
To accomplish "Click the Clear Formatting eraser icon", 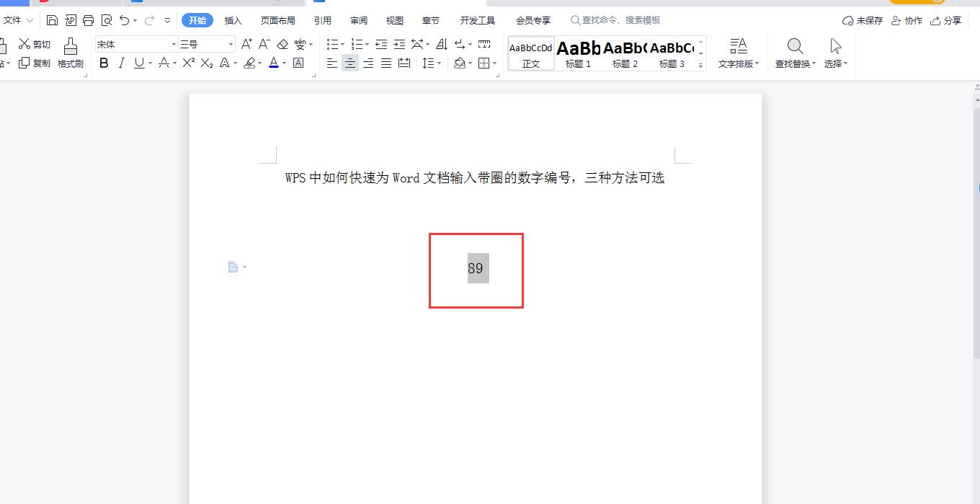I will [x=282, y=44].
